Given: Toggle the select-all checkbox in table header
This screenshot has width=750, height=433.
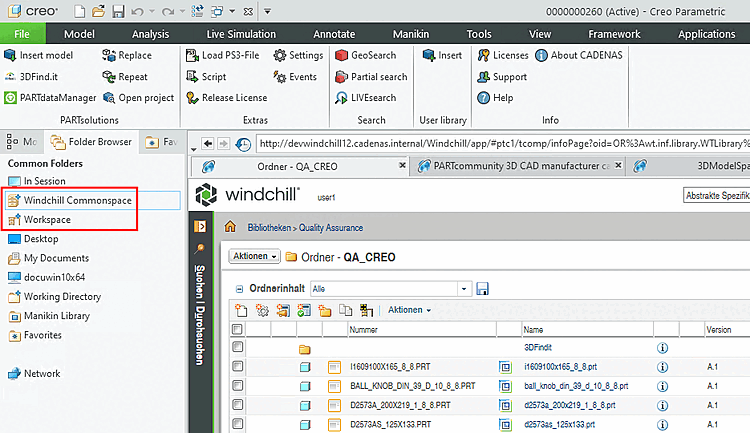Looking at the screenshot, I should [237, 329].
